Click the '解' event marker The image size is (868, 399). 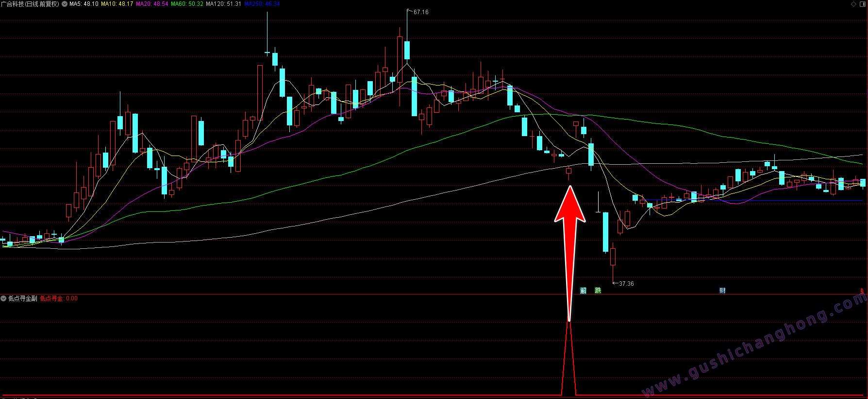pos(584,291)
